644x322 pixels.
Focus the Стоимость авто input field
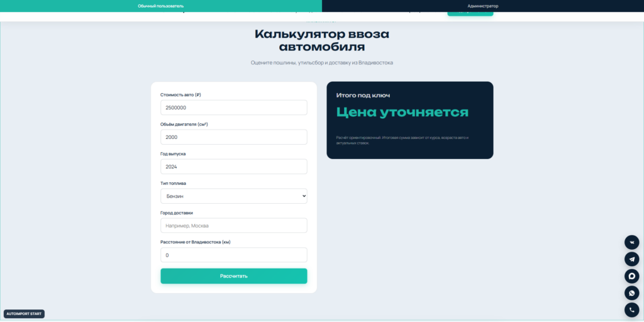234,108
